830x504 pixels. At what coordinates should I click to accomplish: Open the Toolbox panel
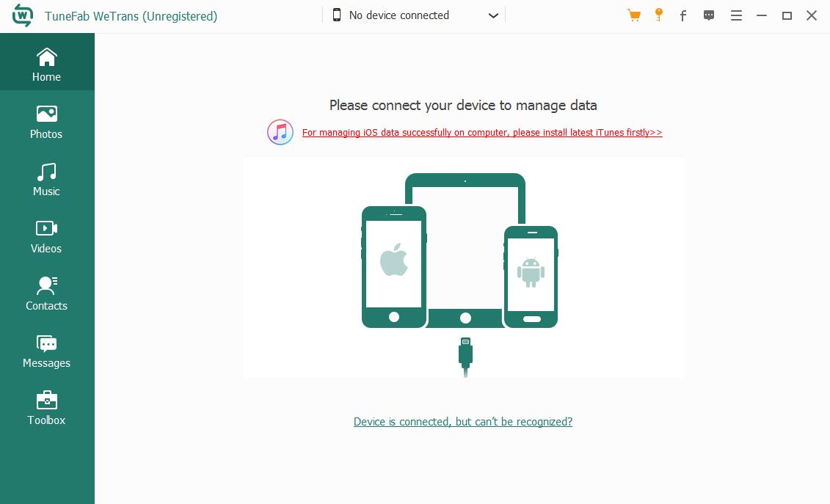46,407
